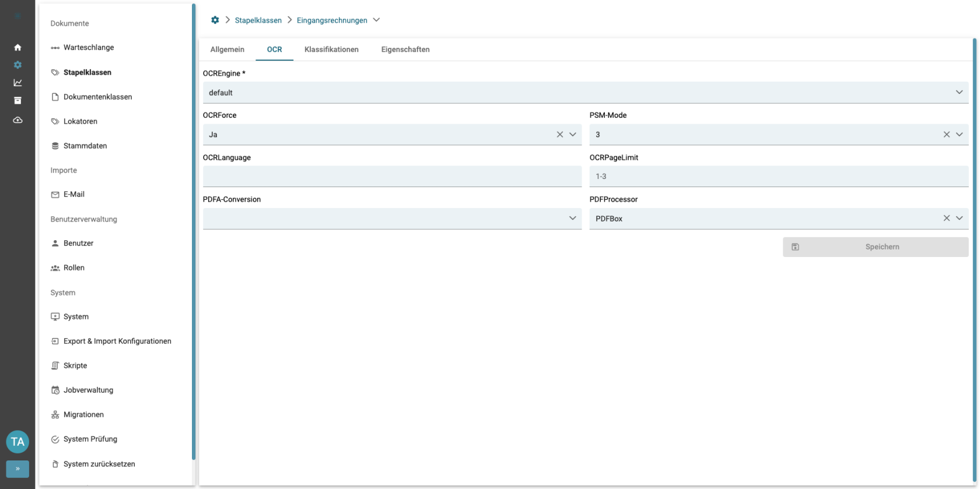
Task: Click Eingangsrechnungen breadcrumb link
Action: click(x=332, y=20)
